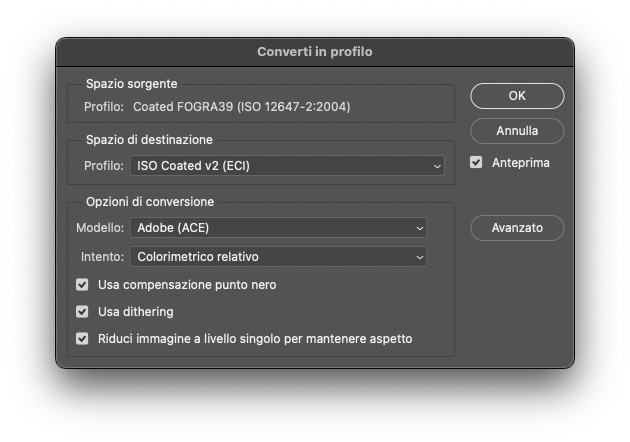Screen dimensions: 630x442
Task: Click the Spazio sorgente group heading
Action: point(131,84)
